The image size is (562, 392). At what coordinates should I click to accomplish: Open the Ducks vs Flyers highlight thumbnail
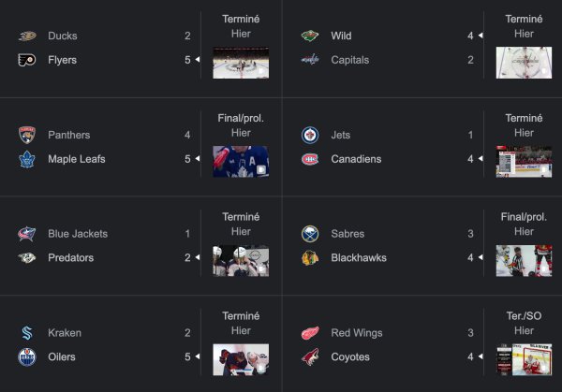click(x=241, y=63)
